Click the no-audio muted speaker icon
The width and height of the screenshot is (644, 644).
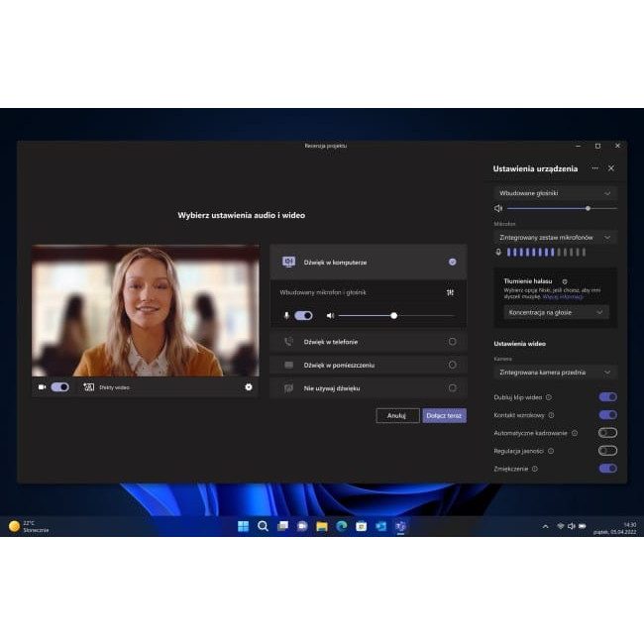point(288,388)
